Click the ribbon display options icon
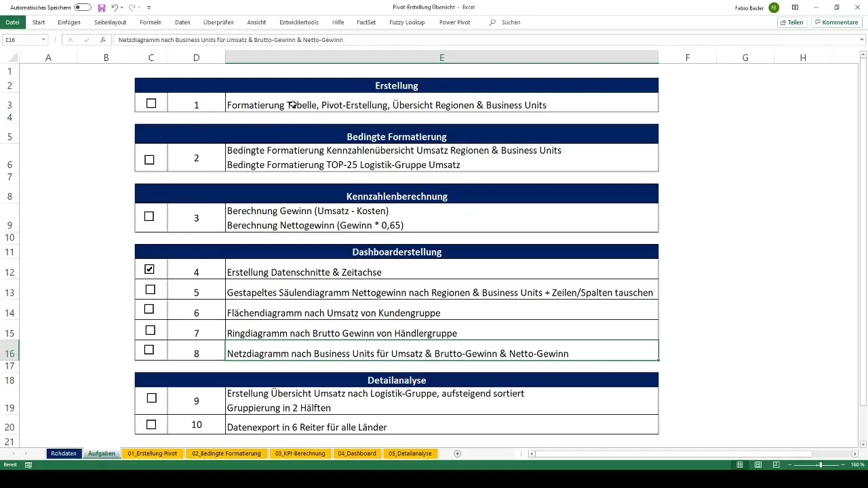 (795, 7)
